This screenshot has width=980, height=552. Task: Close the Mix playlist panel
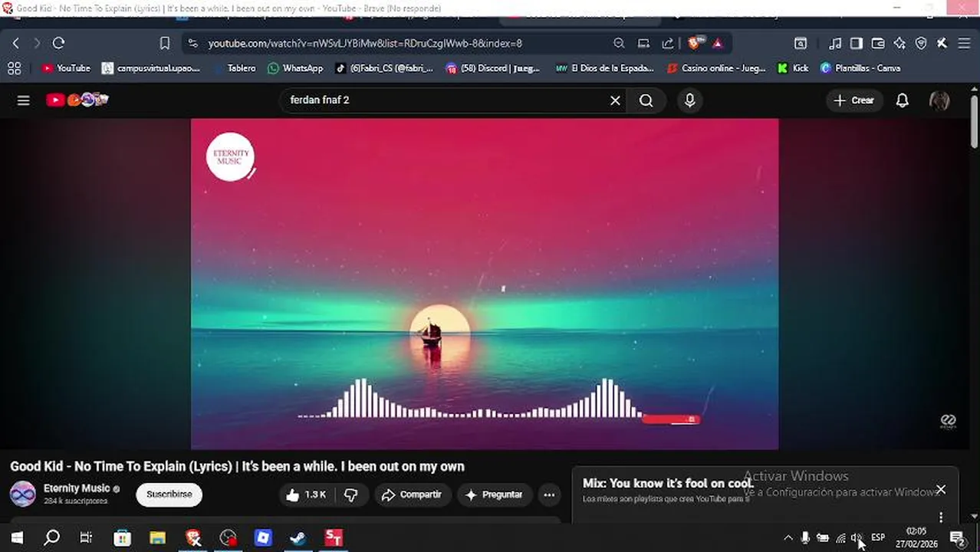coord(941,490)
